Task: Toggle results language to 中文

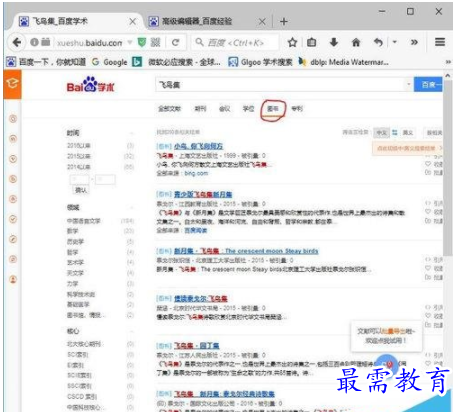Action: tap(382, 133)
